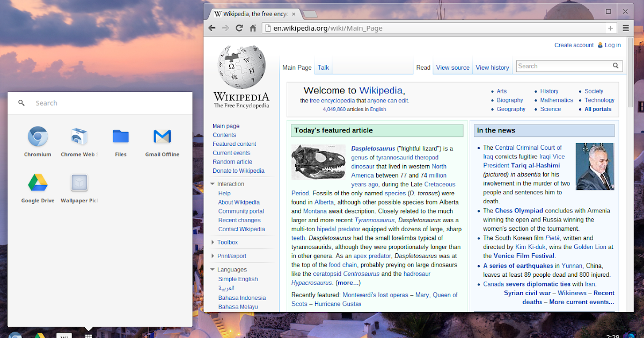Select Simple English language link
The width and height of the screenshot is (644, 338).
[238, 279]
